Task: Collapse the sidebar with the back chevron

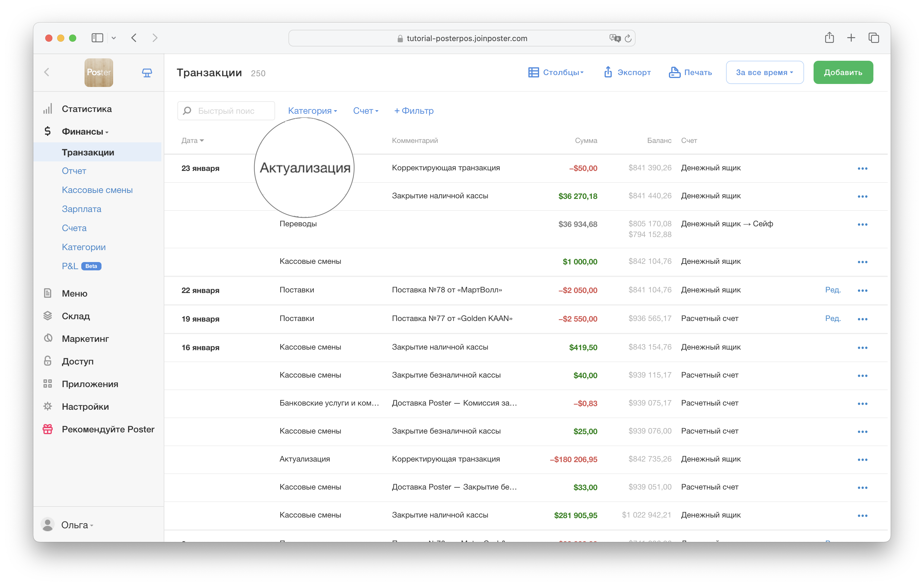Action: [47, 72]
